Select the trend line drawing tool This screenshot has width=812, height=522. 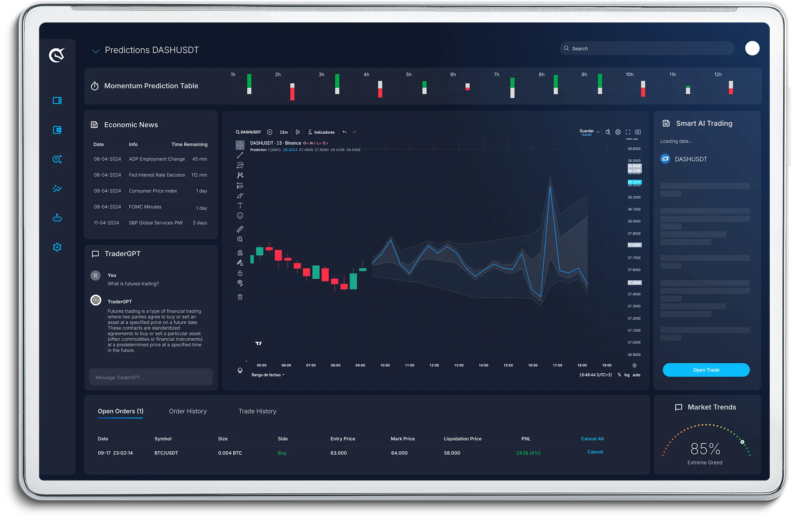click(x=240, y=155)
